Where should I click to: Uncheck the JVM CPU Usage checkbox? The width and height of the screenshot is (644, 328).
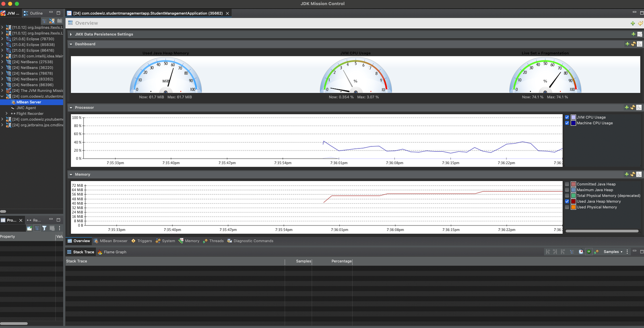pos(567,118)
